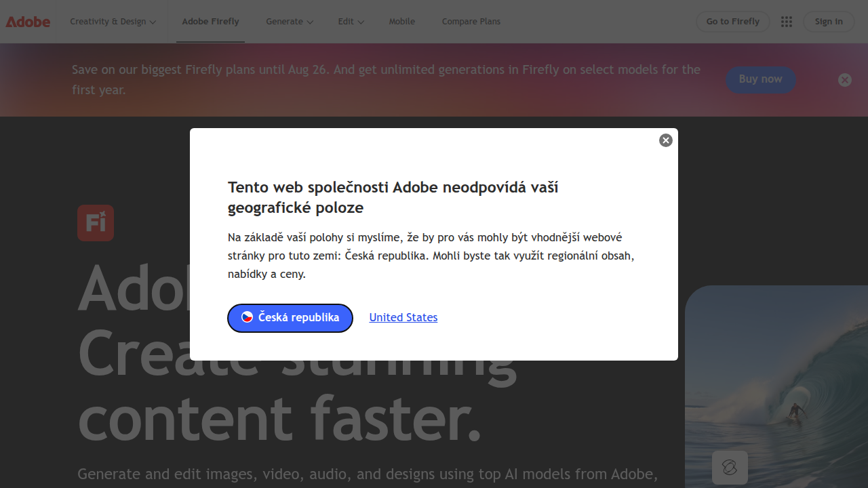Open Compare Plans in navigation
This screenshot has height=488, width=868.
click(471, 22)
